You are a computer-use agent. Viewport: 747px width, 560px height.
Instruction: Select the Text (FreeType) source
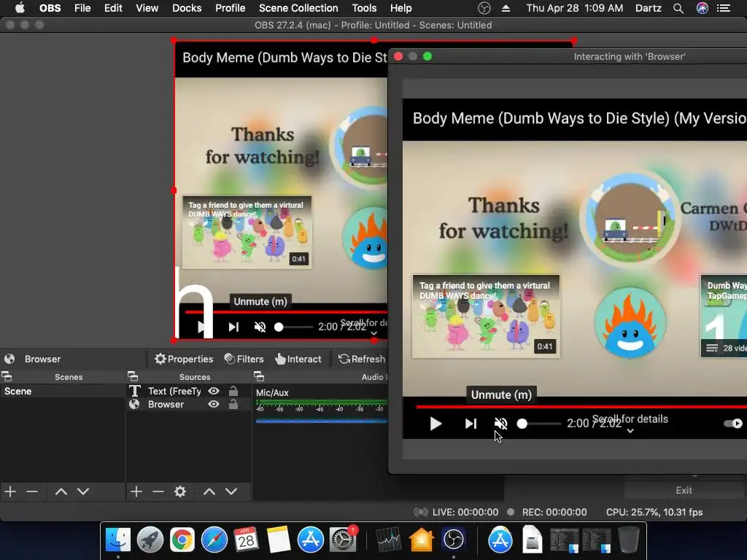click(174, 391)
